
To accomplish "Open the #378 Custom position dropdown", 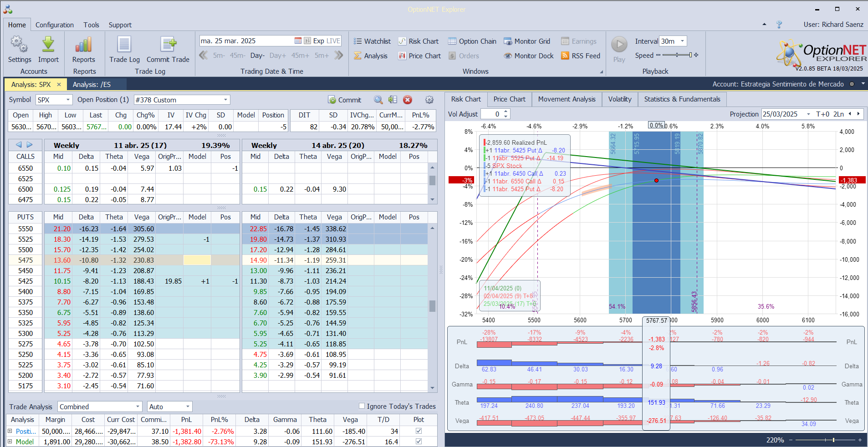I will pos(225,100).
